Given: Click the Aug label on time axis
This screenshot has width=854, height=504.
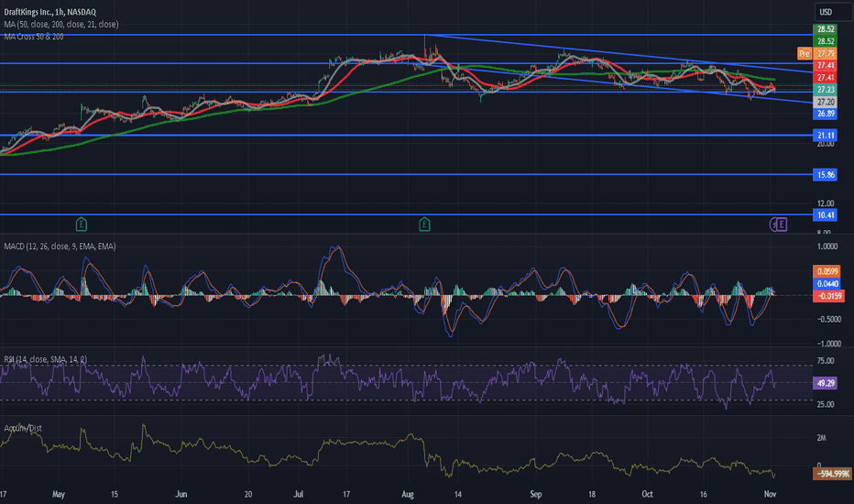Looking at the screenshot, I should [408, 494].
